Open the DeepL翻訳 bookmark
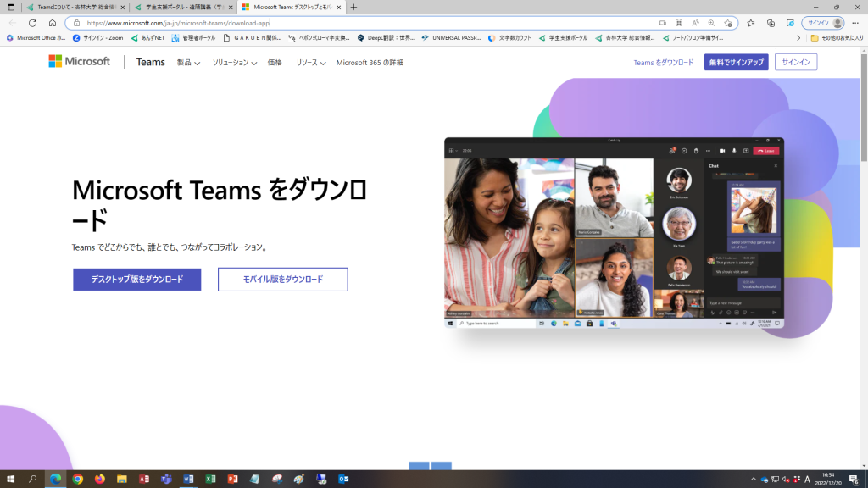 (x=386, y=37)
